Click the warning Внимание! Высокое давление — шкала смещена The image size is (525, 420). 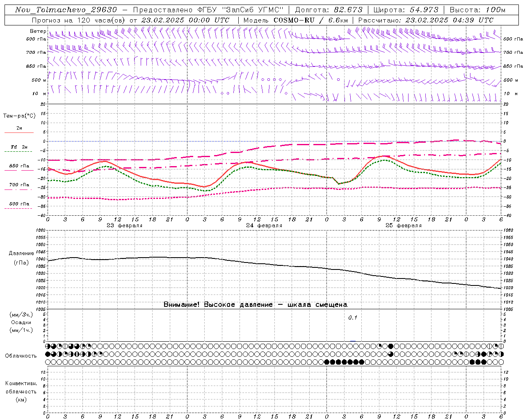pyautogui.click(x=256, y=304)
